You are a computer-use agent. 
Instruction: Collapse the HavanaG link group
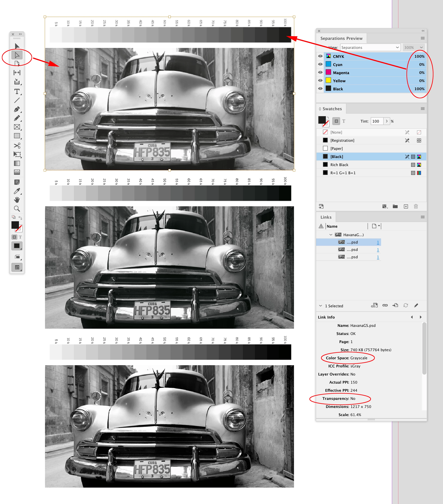tap(331, 235)
